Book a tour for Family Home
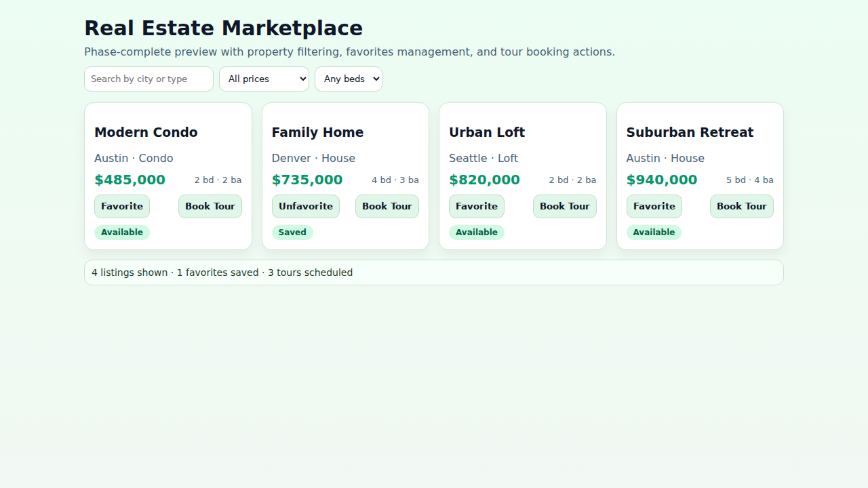868x488 pixels. click(x=387, y=206)
